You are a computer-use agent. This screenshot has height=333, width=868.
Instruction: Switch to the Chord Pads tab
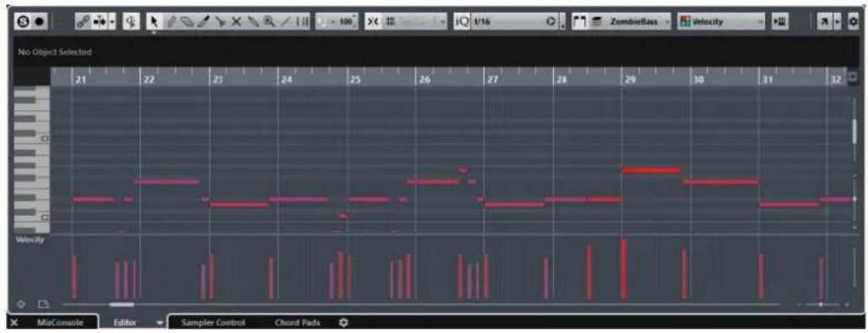(296, 323)
